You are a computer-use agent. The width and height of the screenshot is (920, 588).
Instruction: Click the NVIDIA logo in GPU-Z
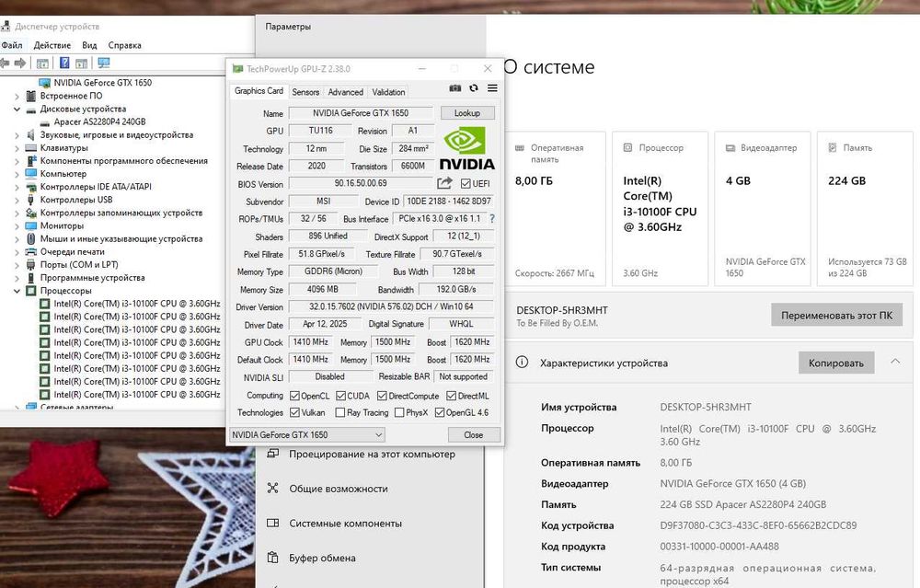(x=467, y=147)
